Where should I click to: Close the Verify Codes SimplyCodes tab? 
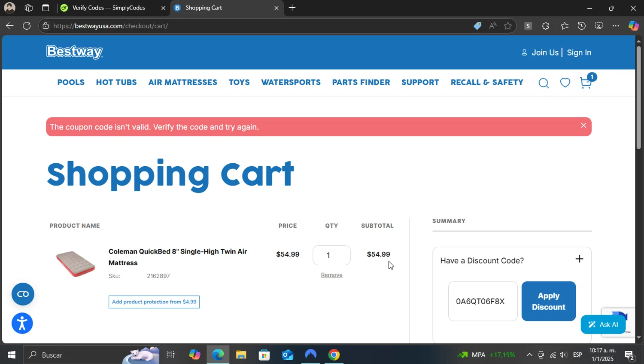[163, 8]
